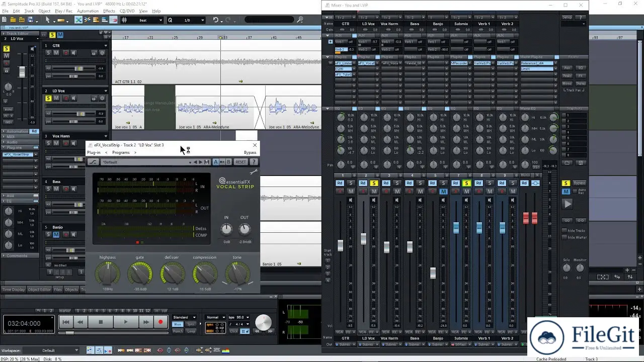This screenshot has width=644, height=362.
Task: Click the Play transport button
Action: (126, 322)
